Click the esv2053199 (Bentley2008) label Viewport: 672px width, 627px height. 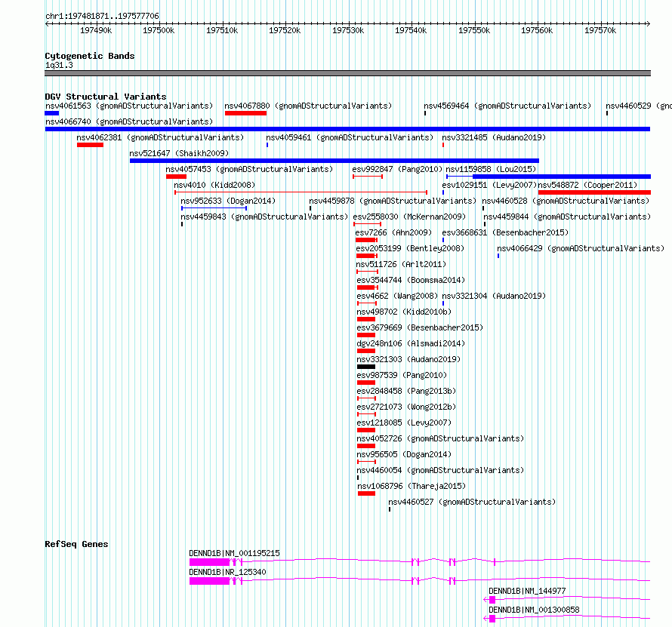coord(410,248)
